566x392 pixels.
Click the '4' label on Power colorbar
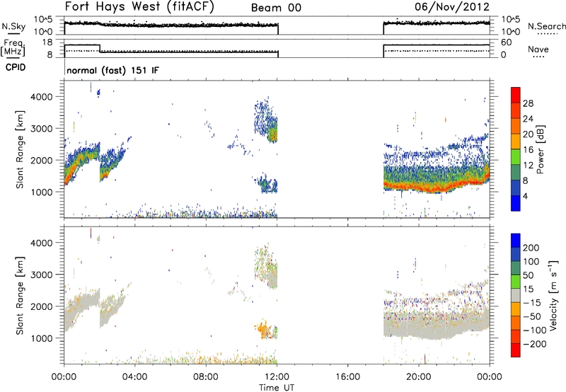(x=526, y=196)
